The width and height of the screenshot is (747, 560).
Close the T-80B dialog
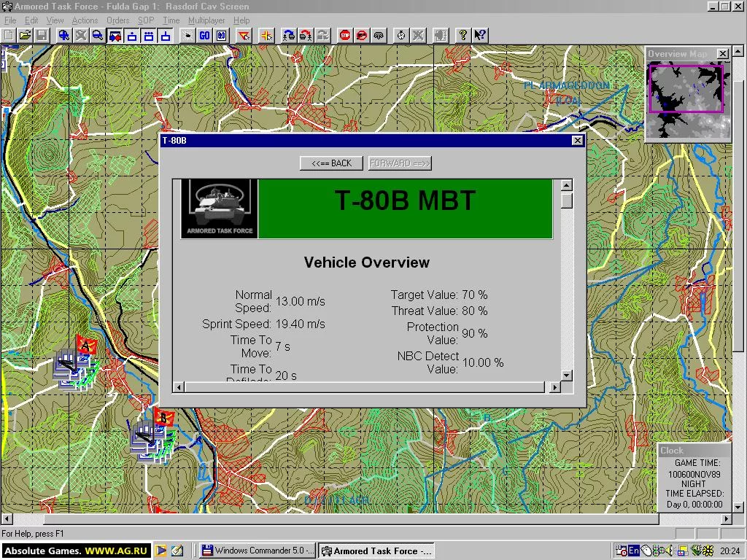577,141
